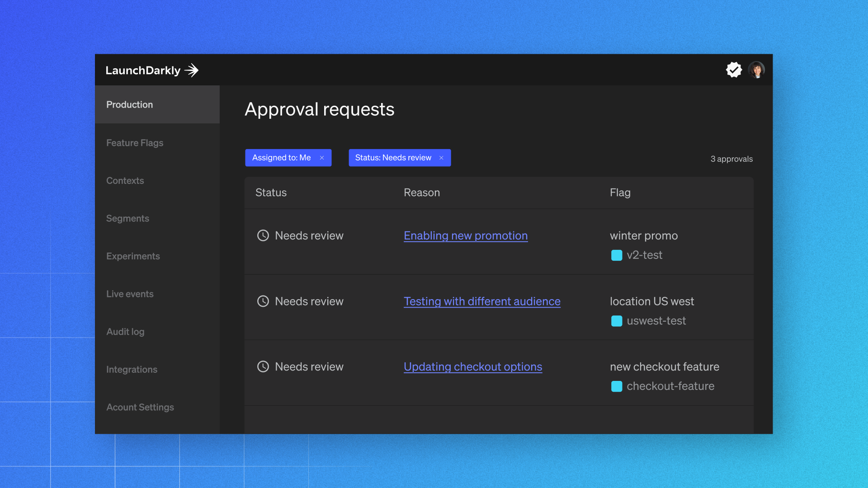Remove the Assigned to: Me filter
Screen dimensions: 868x488
pyautogui.click(x=322, y=158)
